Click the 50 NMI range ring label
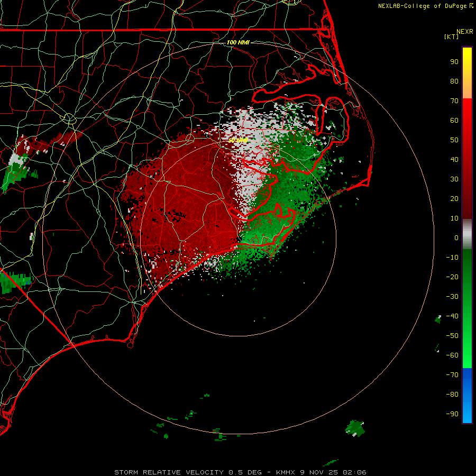The width and height of the screenshot is (476, 476). coord(238,140)
